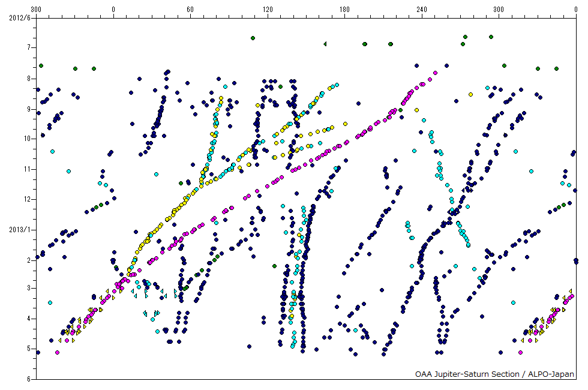Click the month "5" label on the vertical axis
The image size is (588, 390).
point(29,349)
